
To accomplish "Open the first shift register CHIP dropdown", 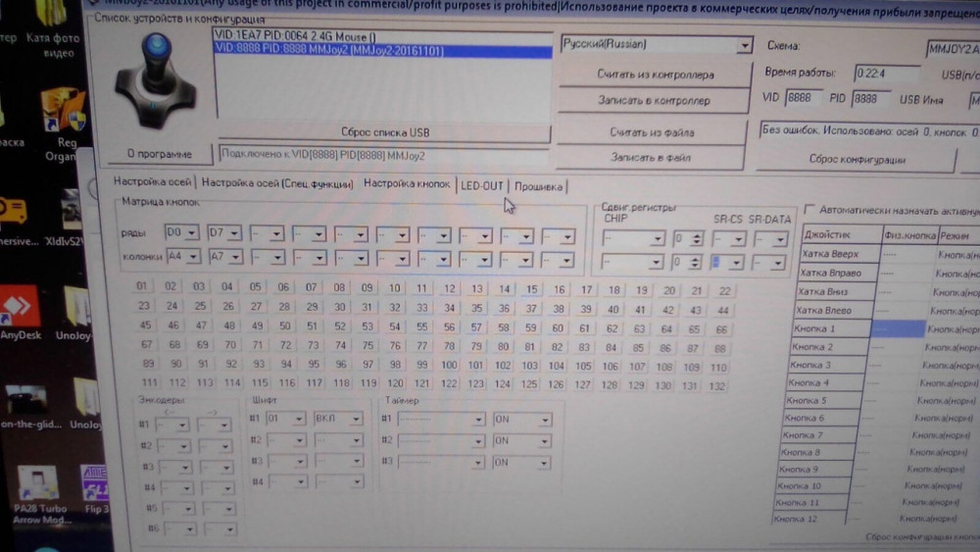I will coord(633,238).
